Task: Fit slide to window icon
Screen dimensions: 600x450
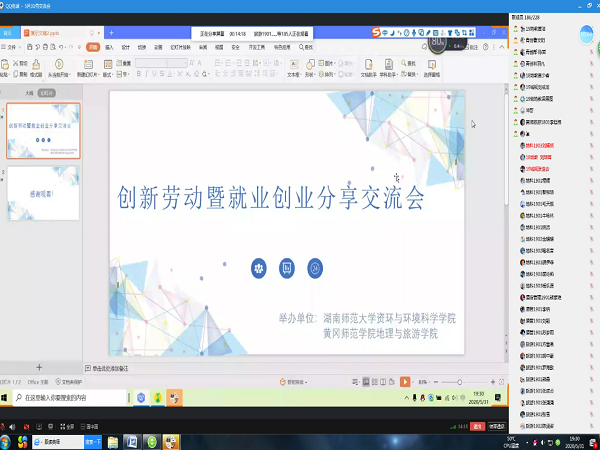Action: tap(502, 382)
